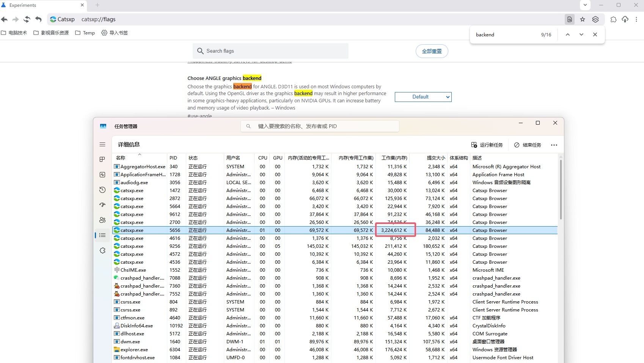
Task: Open the Performance page in sidebar
Action: click(102, 175)
